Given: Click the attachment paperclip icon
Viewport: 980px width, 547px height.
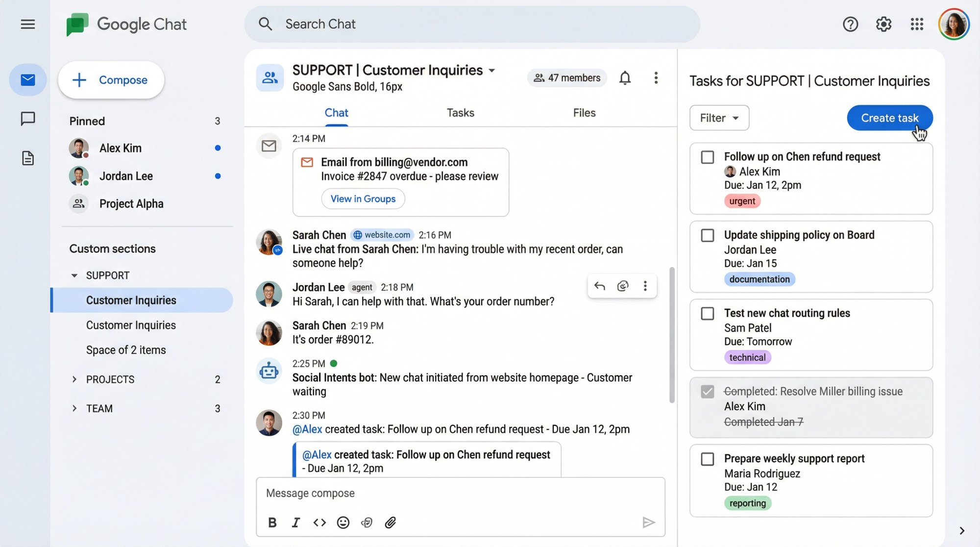Looking at the screenshot, I should [x=391, y=522].
